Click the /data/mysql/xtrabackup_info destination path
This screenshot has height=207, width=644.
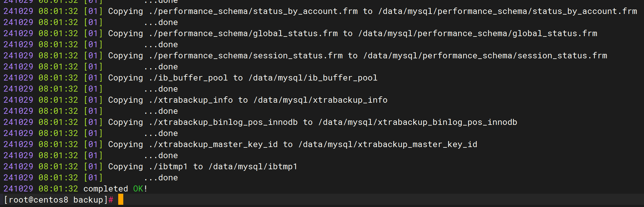coord(320,100)
